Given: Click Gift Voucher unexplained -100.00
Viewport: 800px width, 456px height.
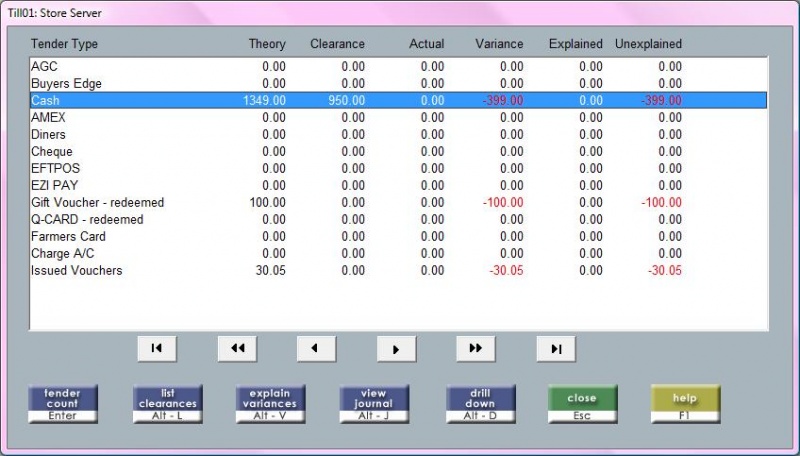Looking at the screenshot, I should coord(661,202).
